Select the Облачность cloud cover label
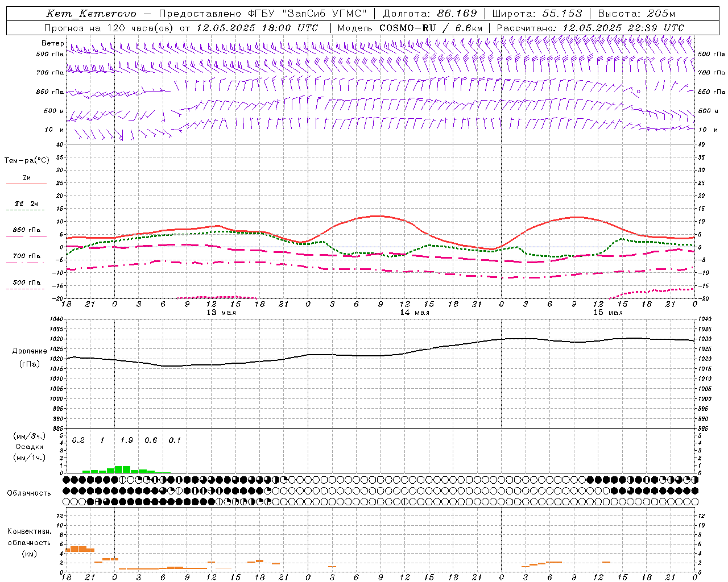Screen dimensions: 728x582 click(x=29, y=493)
